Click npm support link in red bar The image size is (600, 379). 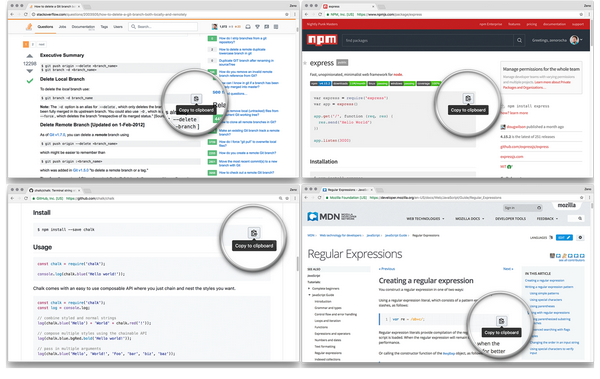[x=578, y=24]
